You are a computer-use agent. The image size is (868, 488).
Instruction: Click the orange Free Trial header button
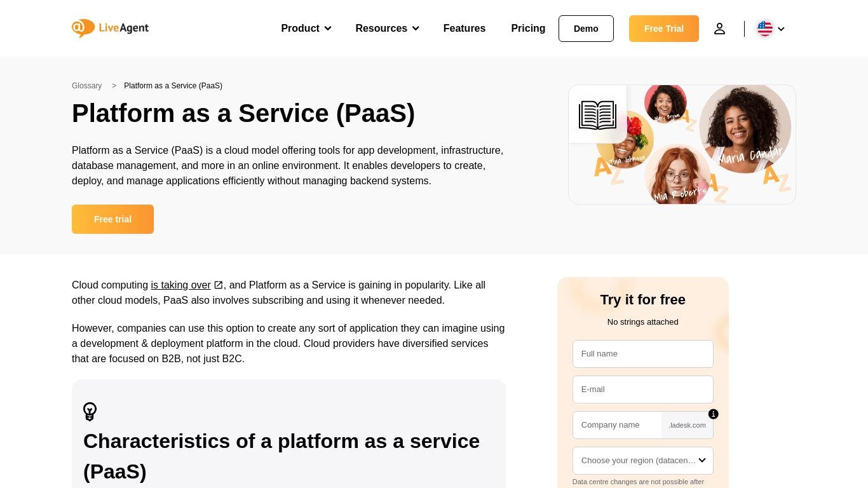tap(663, 29)
